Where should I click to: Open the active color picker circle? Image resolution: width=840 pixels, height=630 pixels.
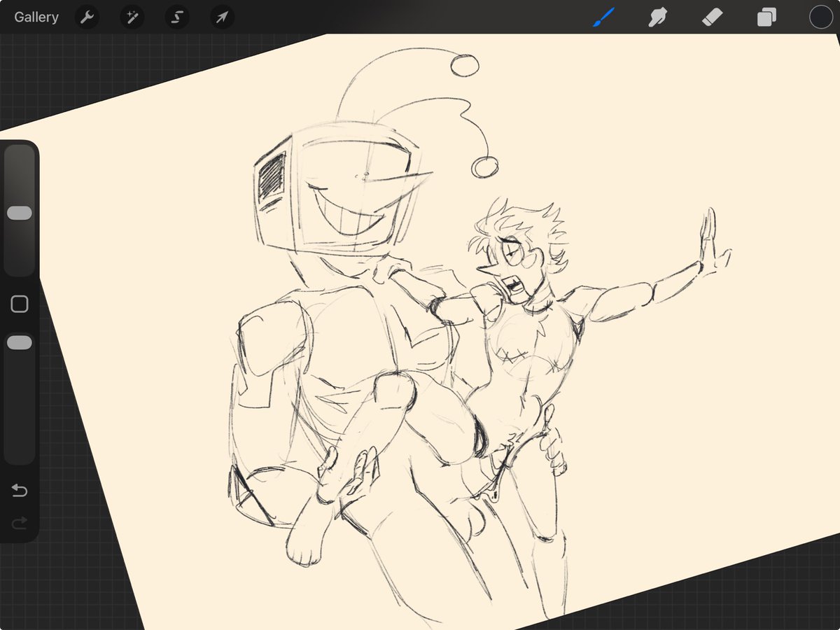[820, 17]
